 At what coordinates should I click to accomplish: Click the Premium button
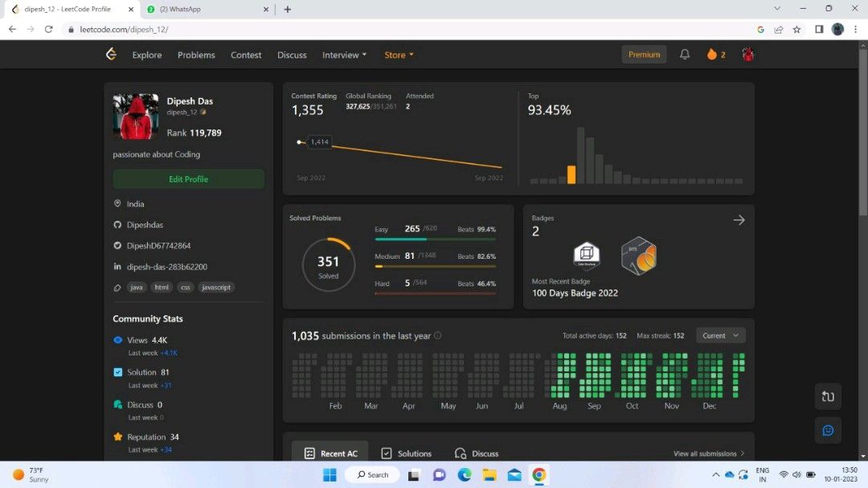click(644, 55)
